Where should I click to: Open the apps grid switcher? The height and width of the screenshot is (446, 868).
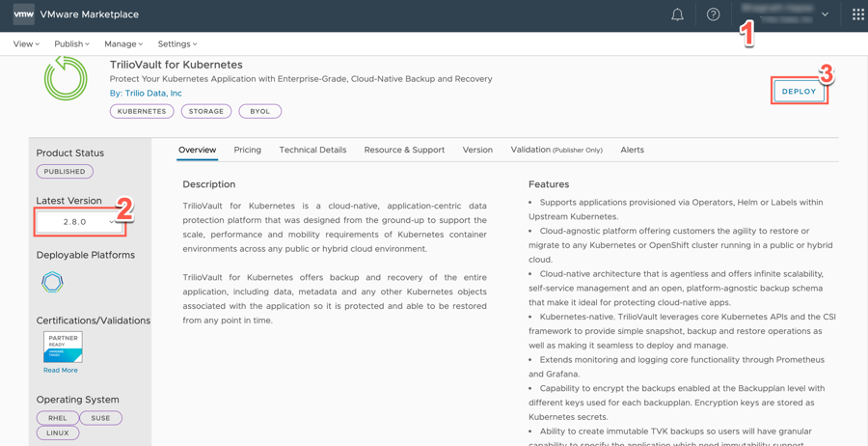pos(857,14)
